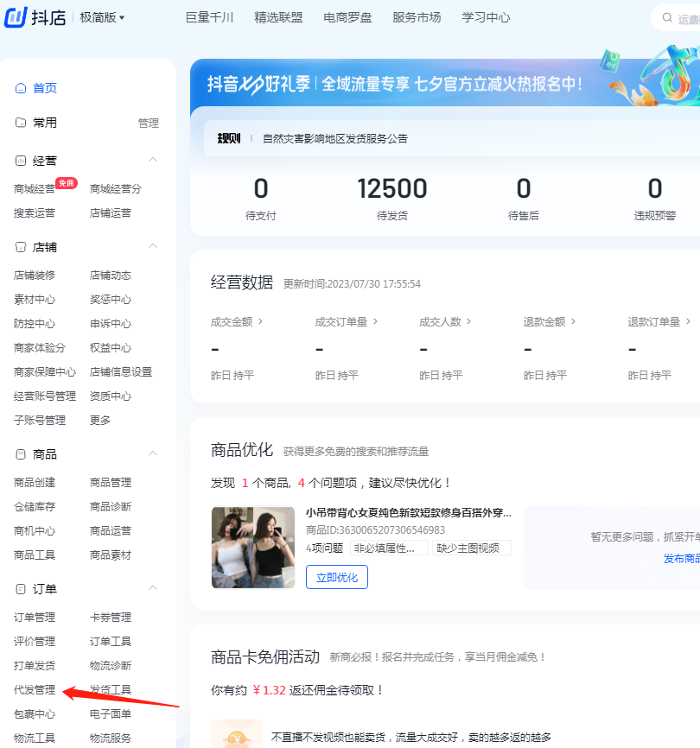Open 店铺信息设置 in the sidebar

click(x=121, y=372)
